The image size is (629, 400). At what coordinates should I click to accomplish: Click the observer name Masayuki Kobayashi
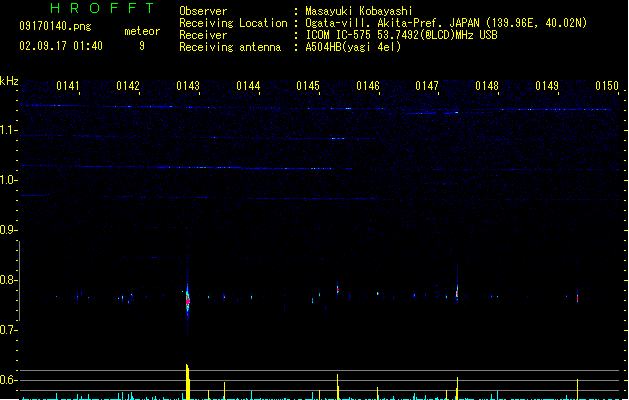(x=359, y=11)
